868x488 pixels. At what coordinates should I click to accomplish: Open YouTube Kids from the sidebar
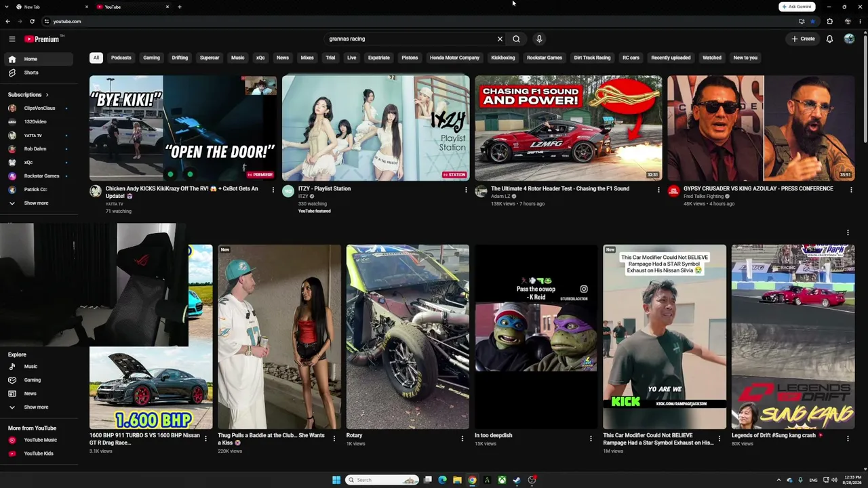coord(39,453)
